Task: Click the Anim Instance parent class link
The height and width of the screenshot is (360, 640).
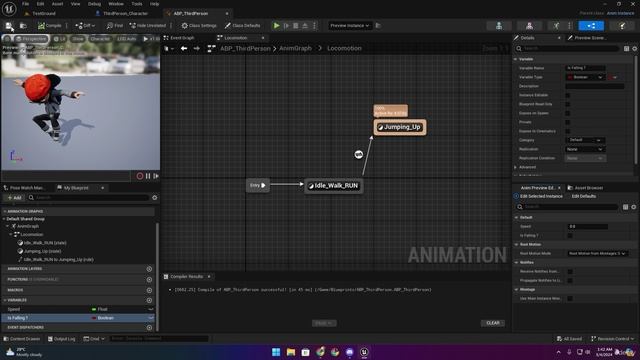Action: point(620,13)
